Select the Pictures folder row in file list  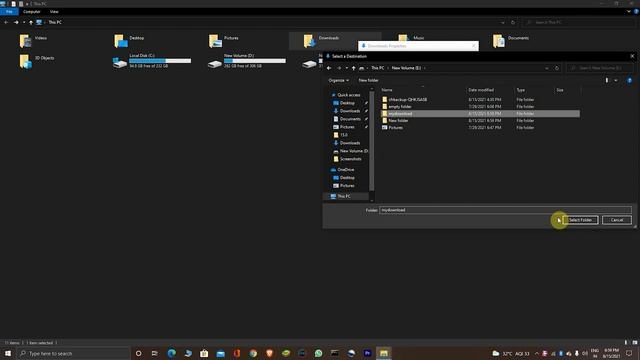(480, 127)
